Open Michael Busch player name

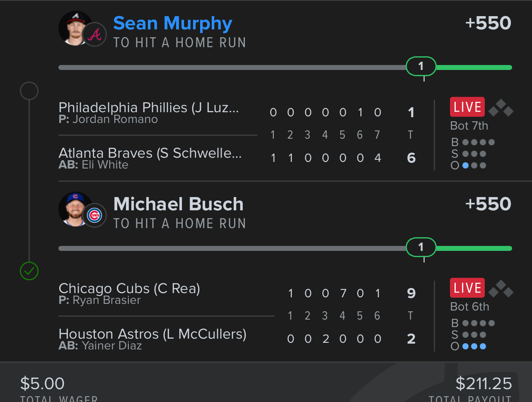tap(179, 205)
